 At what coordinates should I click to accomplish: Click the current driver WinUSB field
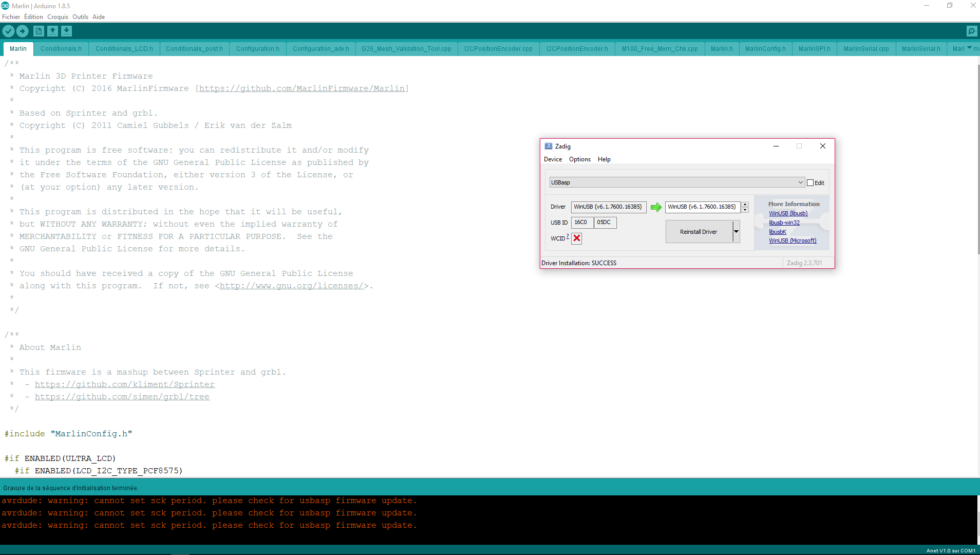tap(609, 207)
